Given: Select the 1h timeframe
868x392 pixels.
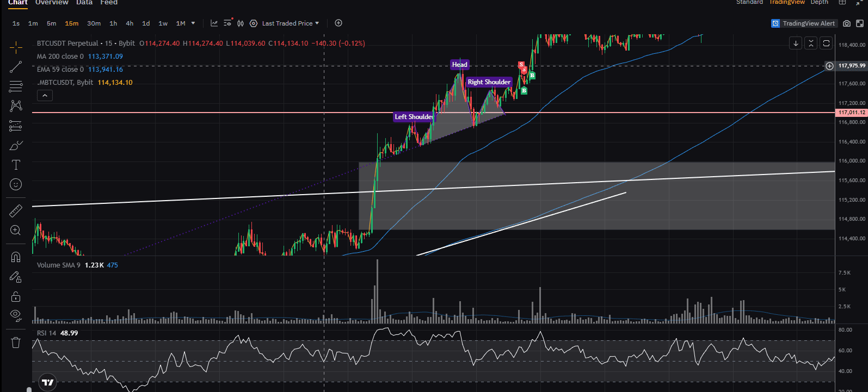Looking at the screenshot, I should tap(113, 23).
